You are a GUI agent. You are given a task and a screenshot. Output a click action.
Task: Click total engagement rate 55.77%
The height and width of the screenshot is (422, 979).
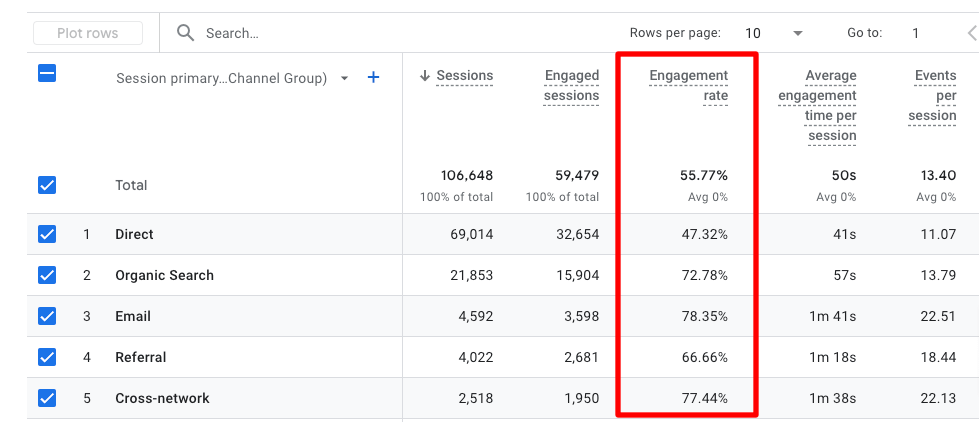point(704,175)
